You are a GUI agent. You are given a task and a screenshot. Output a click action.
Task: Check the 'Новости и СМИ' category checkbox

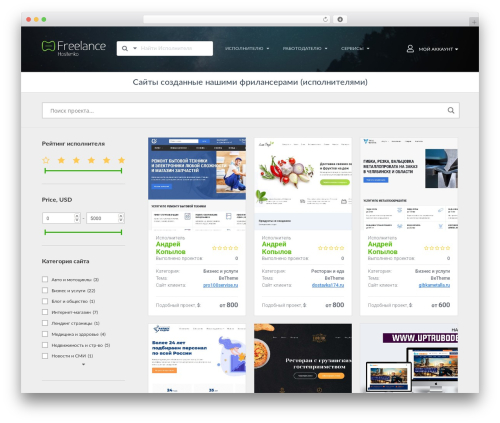(45, 356)
